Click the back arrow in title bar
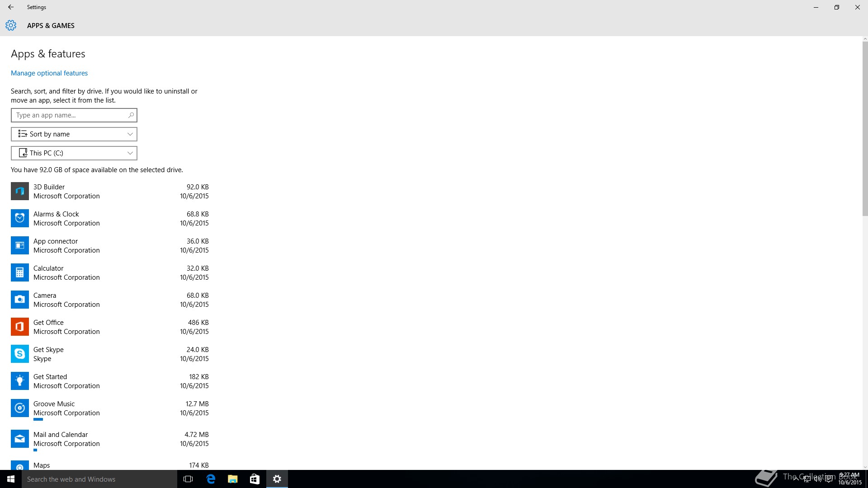 tap(11, 7)
